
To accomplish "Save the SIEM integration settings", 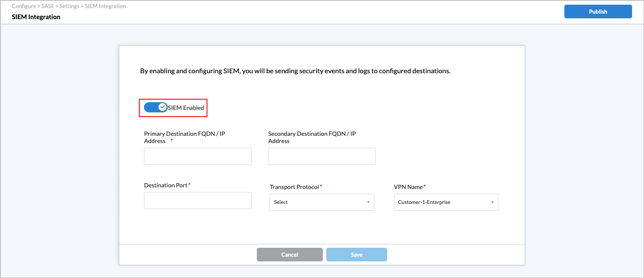I will point(356,255).
